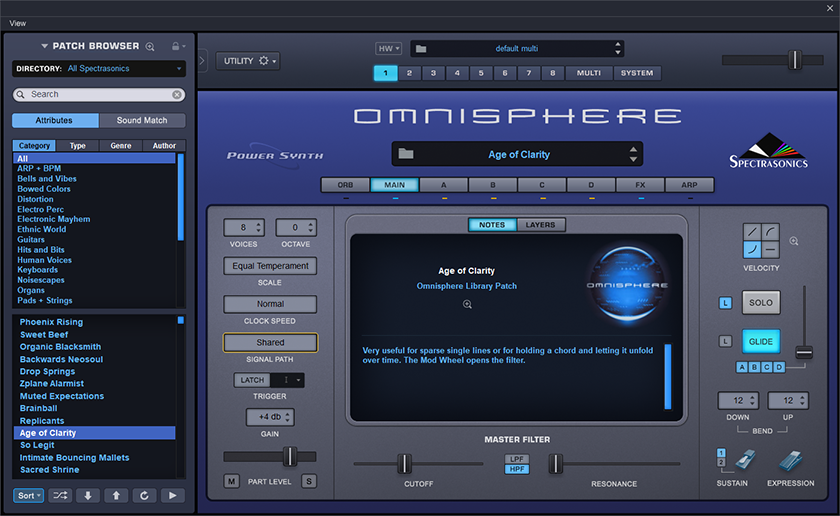Click the Omnisphere globe image
The image size is (840, 516).
[x=627, y=285]
